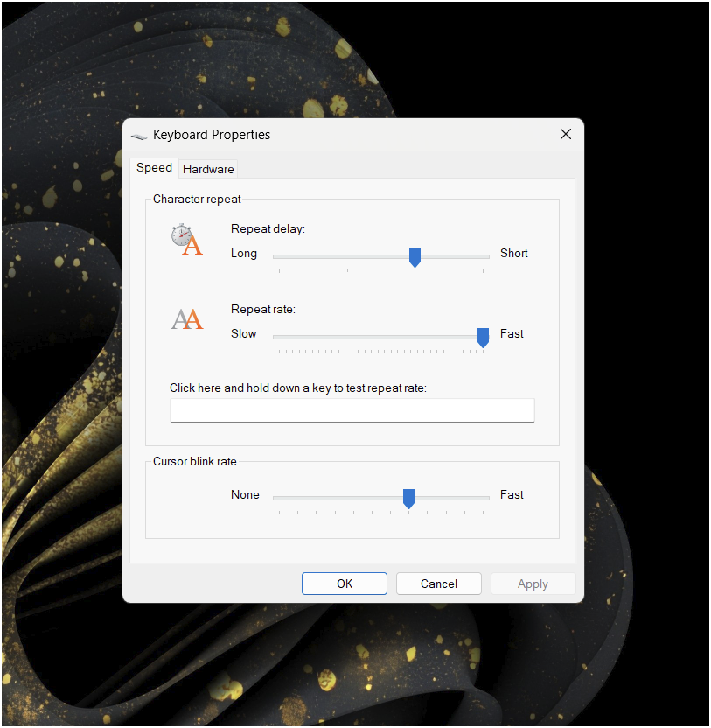The width and height of the screenshot is (711, 728).
Task: Click the "Long" label of Repeat delay
Action: point(244,254)
